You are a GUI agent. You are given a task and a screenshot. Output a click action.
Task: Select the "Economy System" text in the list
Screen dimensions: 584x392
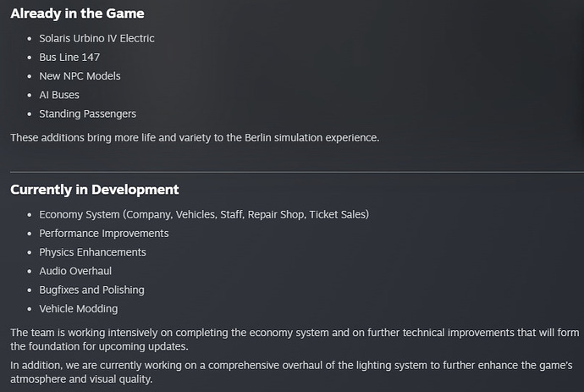tap(80, 214)
